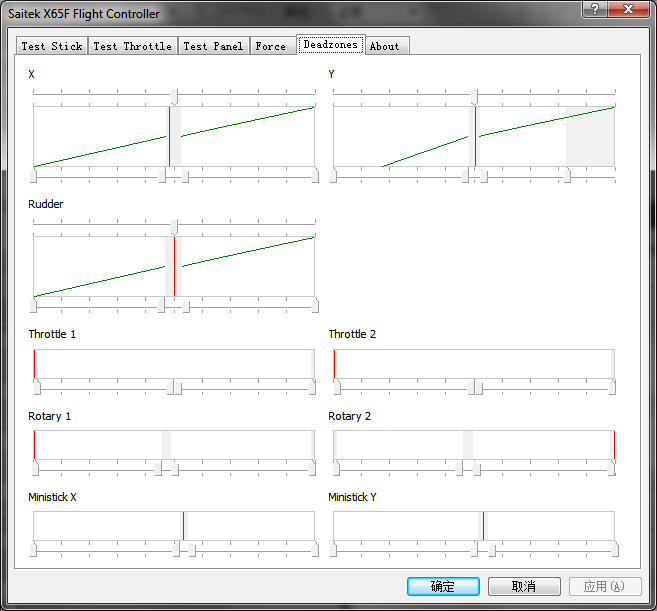Open the Test Throttle tab

132,46
